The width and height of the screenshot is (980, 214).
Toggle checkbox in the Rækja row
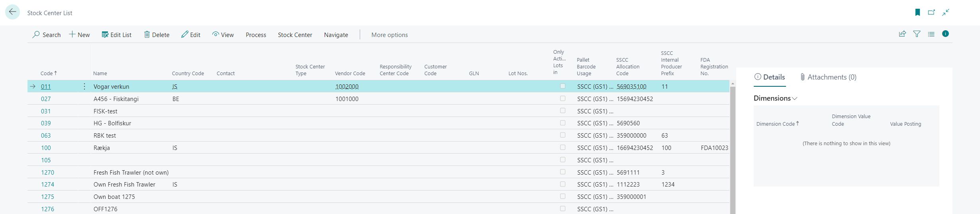tap(563, 147)
